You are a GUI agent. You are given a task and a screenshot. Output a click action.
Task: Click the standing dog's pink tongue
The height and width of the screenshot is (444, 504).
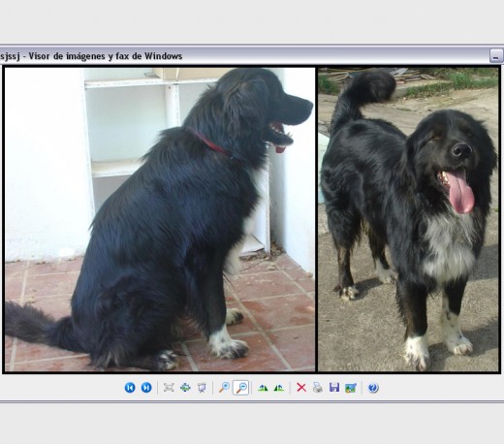(460, 192)
